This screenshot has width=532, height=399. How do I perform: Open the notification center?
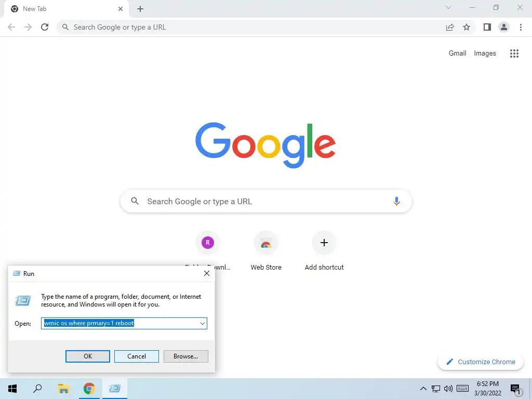pyautogui.click(x=515, y=390)
